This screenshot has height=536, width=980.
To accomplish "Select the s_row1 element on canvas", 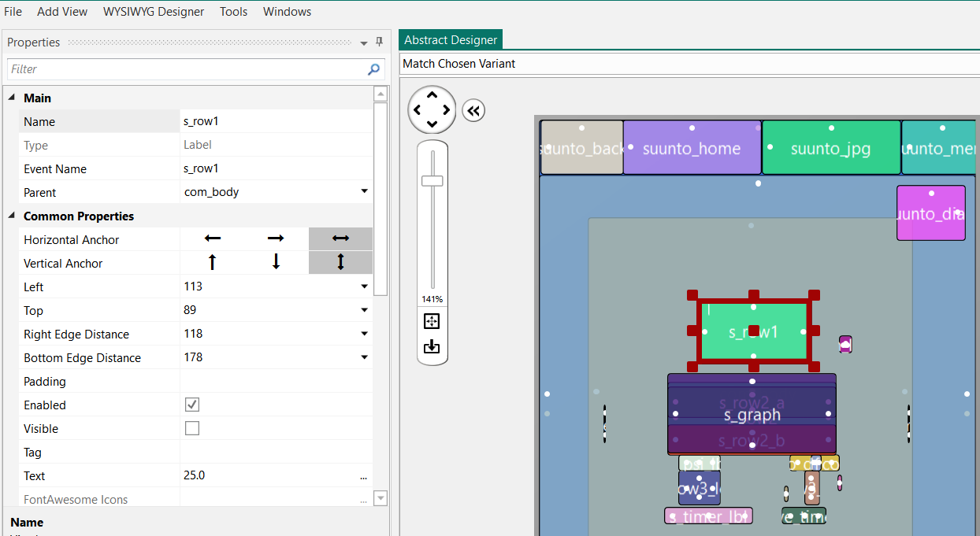I will point(753,331).
